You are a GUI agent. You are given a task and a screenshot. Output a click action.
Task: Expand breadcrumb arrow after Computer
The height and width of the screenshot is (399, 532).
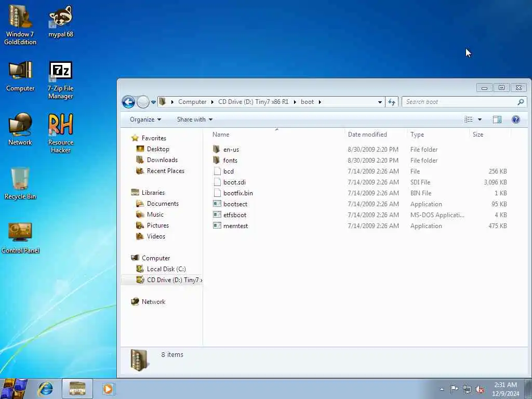pyautogui.click(x=212, y=102)
